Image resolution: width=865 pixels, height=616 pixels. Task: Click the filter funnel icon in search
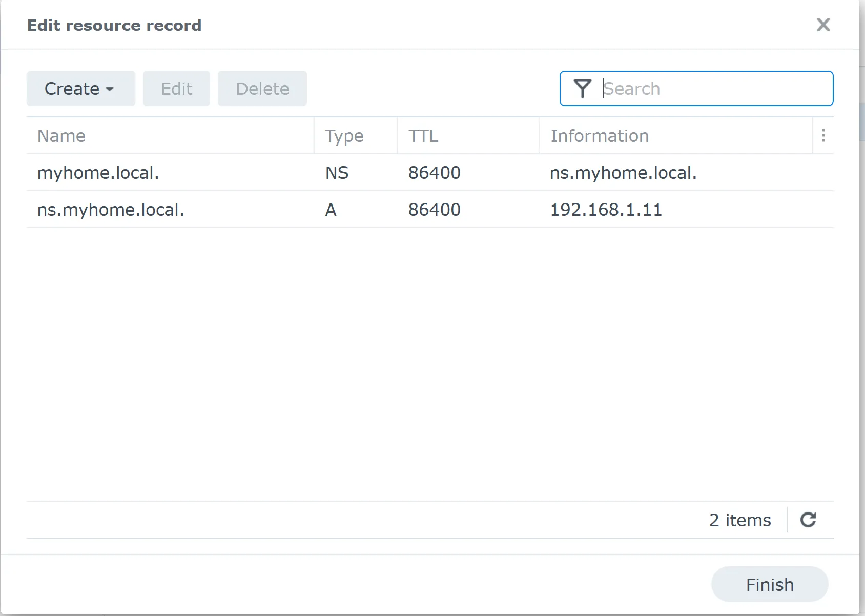[582, 89]
